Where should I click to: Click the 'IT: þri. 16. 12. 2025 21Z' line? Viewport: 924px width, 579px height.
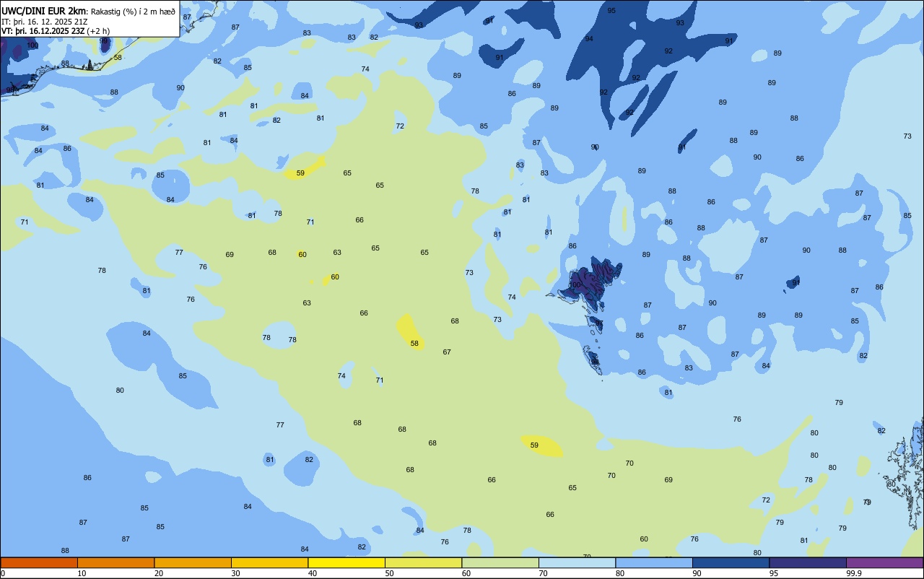pyautogui.click(x=45, y=21)
